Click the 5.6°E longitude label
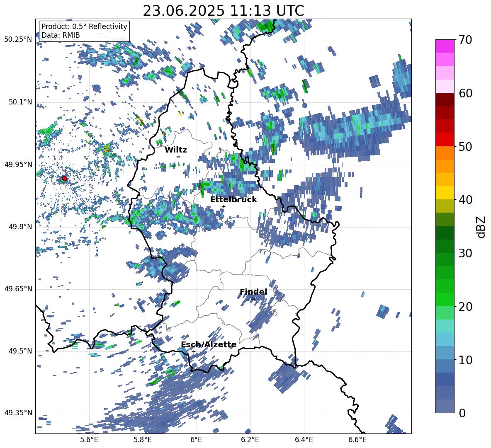 (x=89, y=440)
